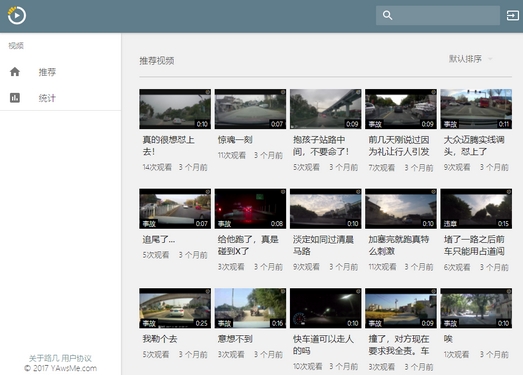This screenshot has height=375, width=523.
Task: Click the play logo icon in header
Action: (17, 15)
